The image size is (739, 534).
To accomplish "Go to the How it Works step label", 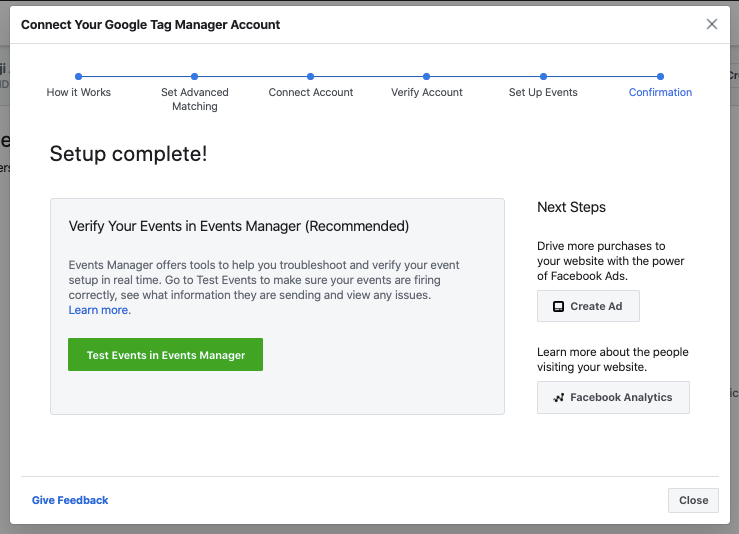I will [79, 92].
